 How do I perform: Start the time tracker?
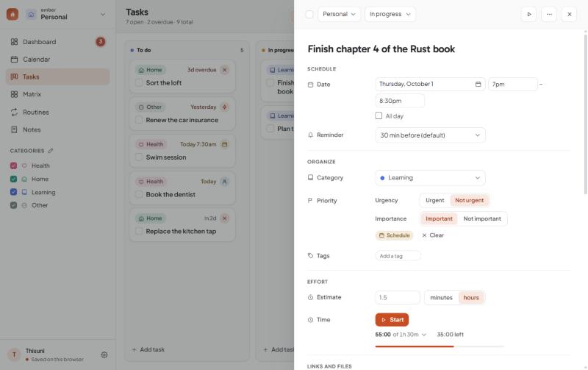(392, 320)
